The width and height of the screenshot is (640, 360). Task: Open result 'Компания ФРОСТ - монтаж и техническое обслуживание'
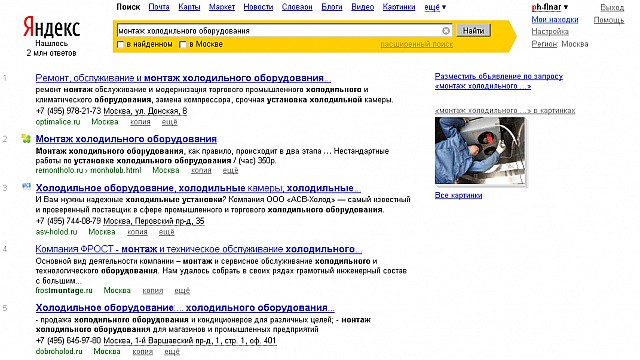(x=198, y=249)
